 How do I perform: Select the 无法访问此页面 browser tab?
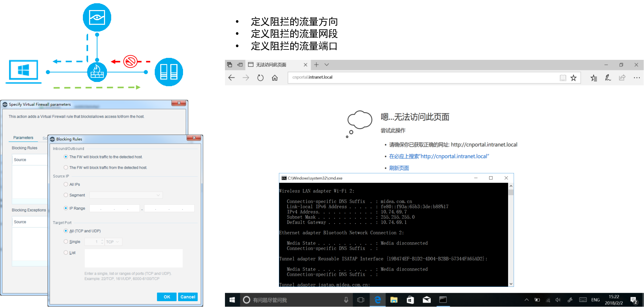click(271, 65)
